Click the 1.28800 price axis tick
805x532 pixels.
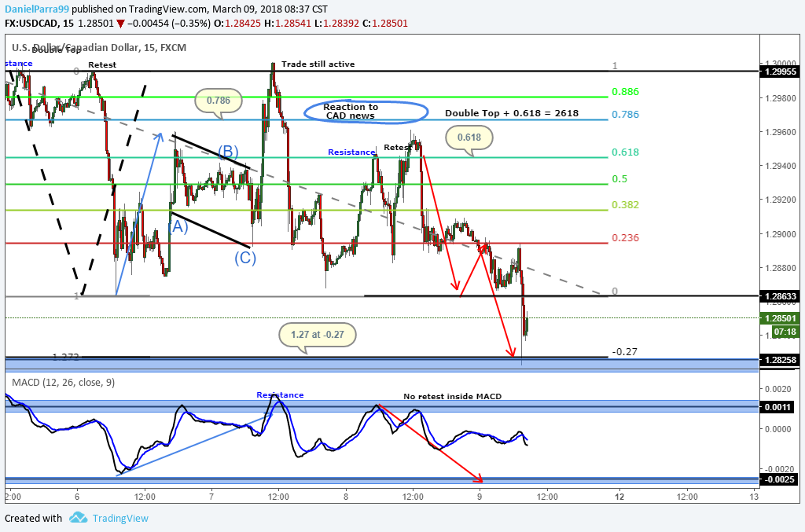[781, 268]
